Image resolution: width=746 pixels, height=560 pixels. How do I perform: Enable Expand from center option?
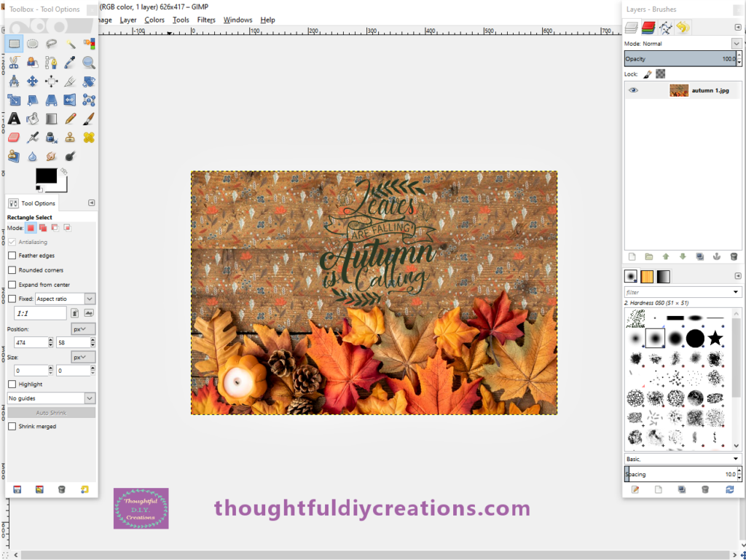click(x=12, y=285)
